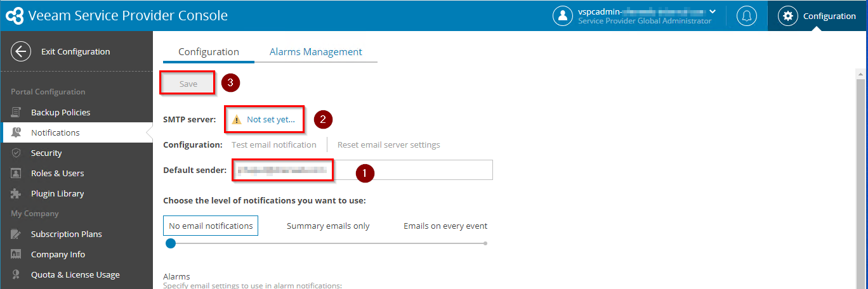Open the user account avatar icon
The height and width of the screenshot is (289, 868).
pyautogui.click(x=563, y=16)
